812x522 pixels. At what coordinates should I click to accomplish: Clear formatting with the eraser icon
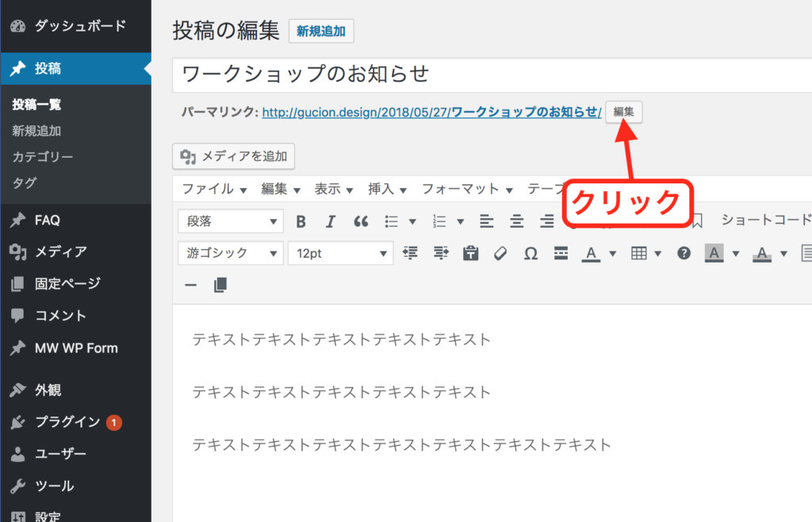[x=500, y=253]
